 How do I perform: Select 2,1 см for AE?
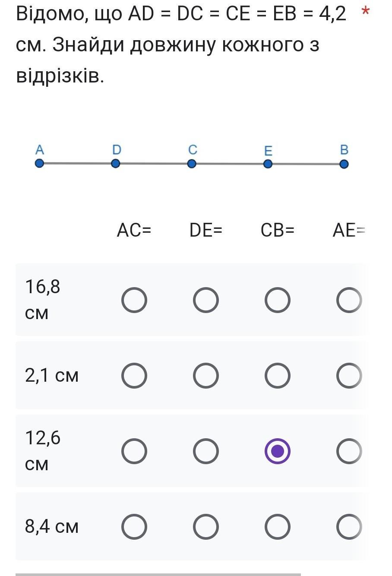349,375
